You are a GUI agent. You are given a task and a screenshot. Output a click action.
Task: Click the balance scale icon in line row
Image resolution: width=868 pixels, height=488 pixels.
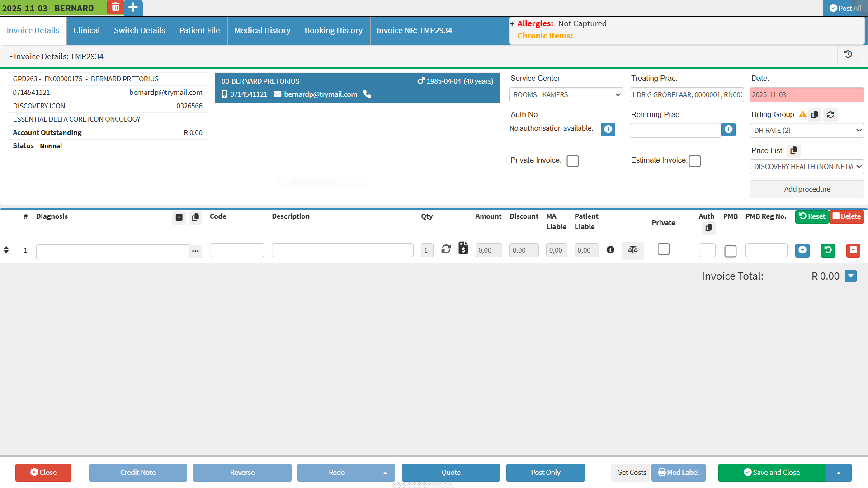tap(632, 250)
